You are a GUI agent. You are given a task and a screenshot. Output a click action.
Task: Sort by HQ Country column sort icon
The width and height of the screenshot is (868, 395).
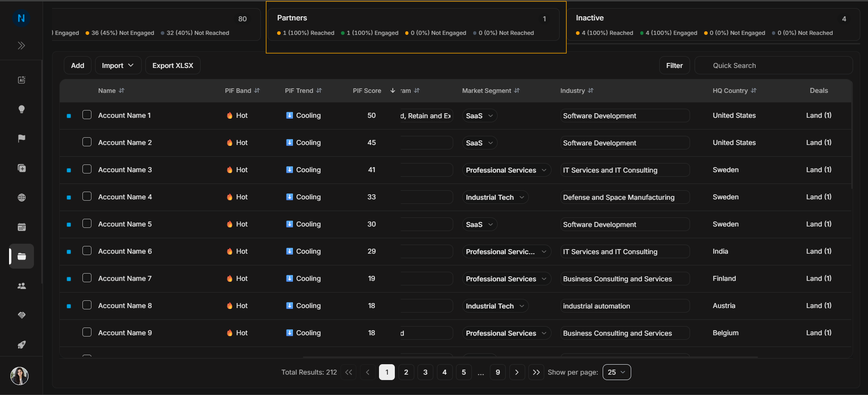pyautogui.click(x=753, y=91)
